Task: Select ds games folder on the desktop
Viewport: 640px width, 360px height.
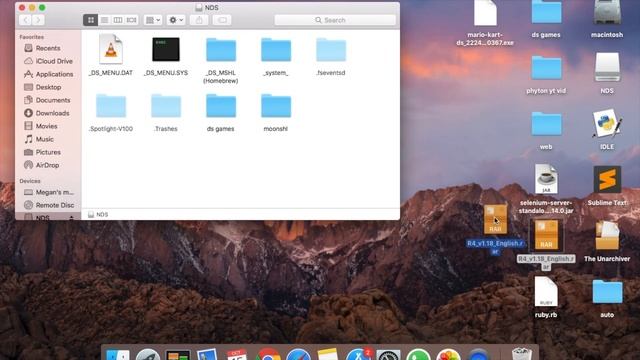Action: coord(546,19)
